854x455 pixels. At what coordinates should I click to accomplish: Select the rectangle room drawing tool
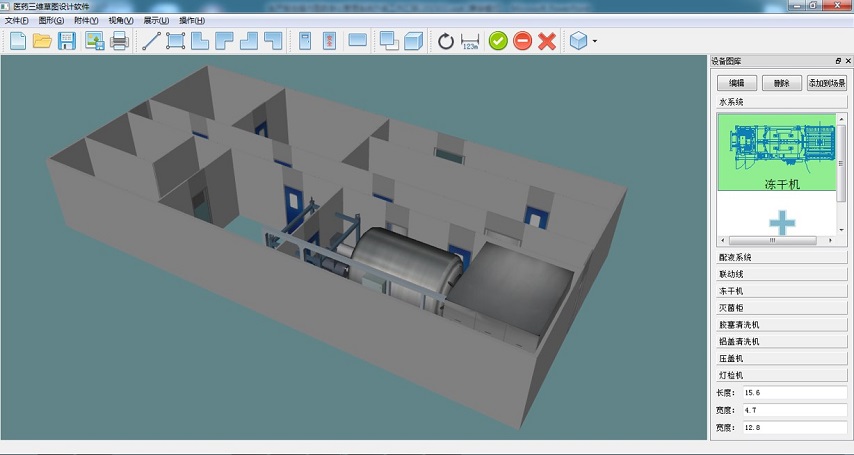176,41
